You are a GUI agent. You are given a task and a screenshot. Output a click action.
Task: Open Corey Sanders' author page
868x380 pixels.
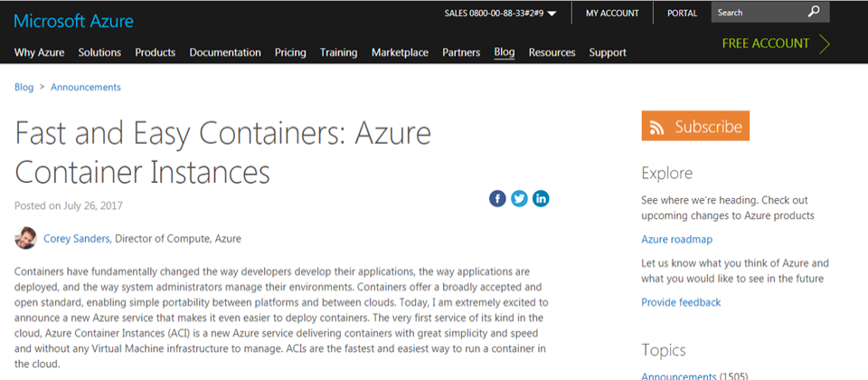click(x=78, y=239)
